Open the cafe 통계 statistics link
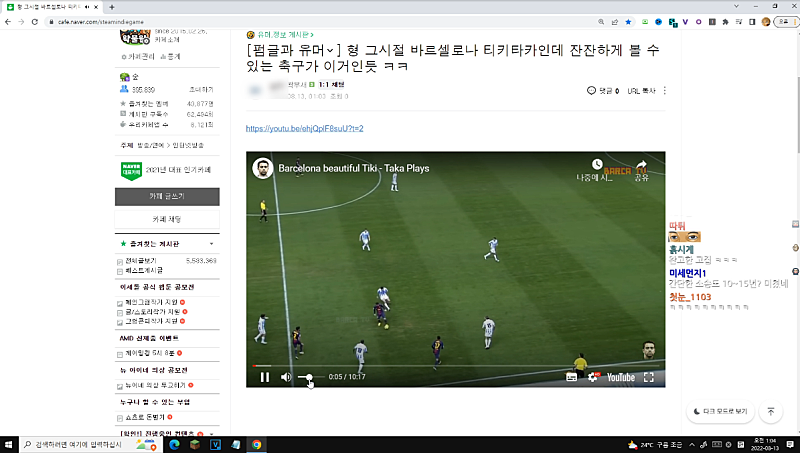800x453 pixels. pyautogui.click(x=173, y=57)
